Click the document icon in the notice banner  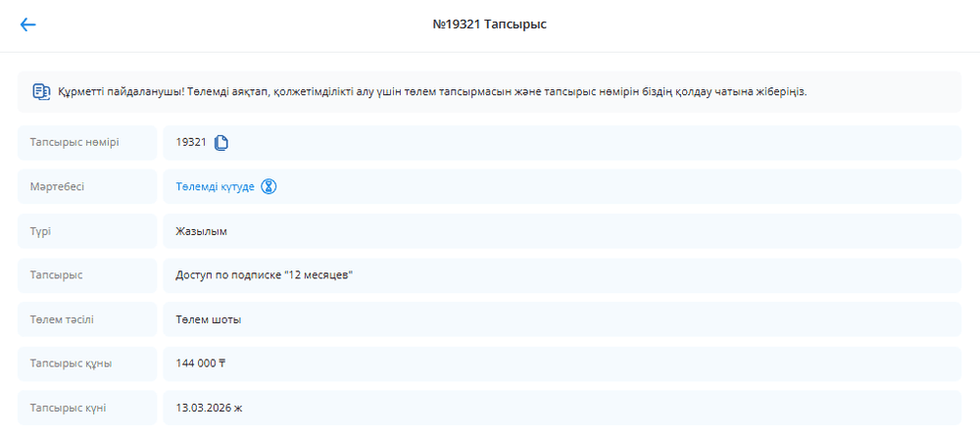coord(41,91)
